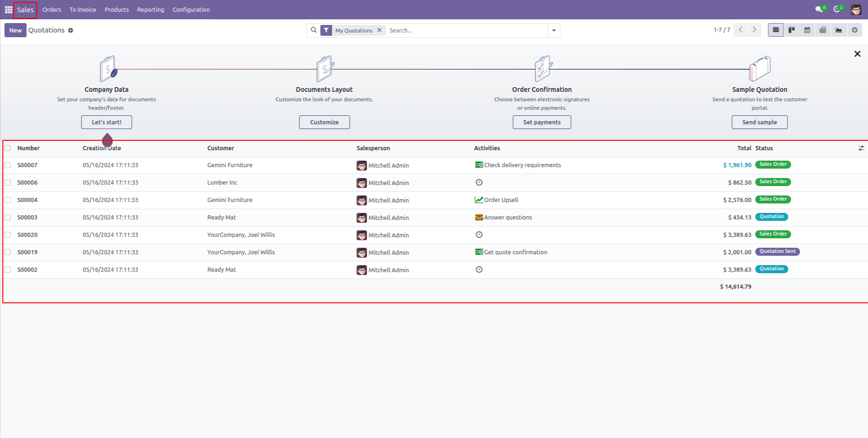Click the New quotation button
This screenshot has width=868, height=438.
click(x=16, y=30)
